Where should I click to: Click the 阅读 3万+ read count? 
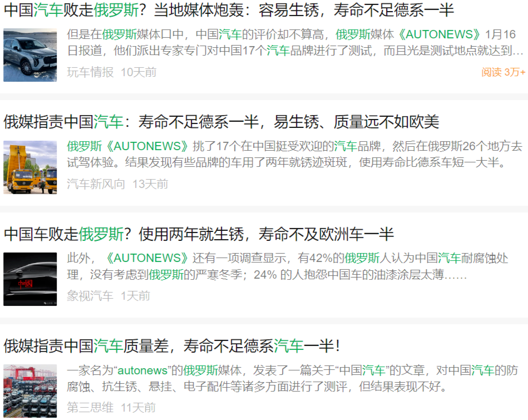(503, 72)
